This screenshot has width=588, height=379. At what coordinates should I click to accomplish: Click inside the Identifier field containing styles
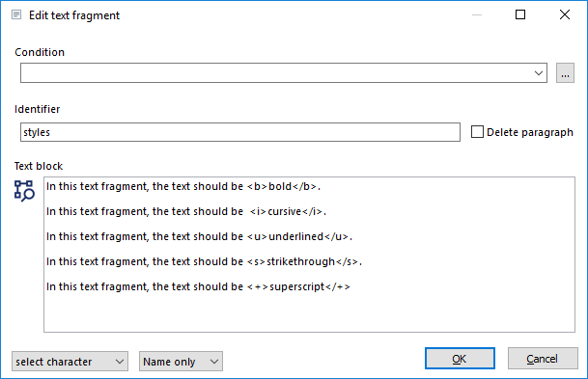pos(240,132)
